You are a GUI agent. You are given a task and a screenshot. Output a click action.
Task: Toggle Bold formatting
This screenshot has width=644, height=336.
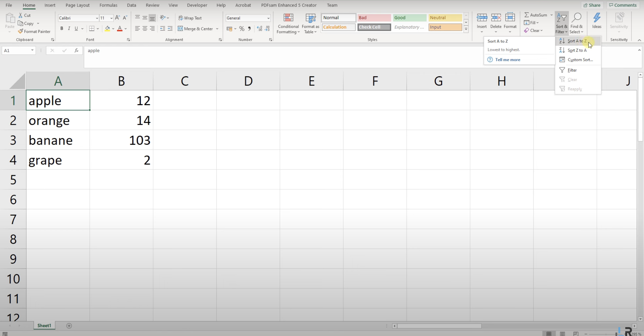(x=62, y=29)
